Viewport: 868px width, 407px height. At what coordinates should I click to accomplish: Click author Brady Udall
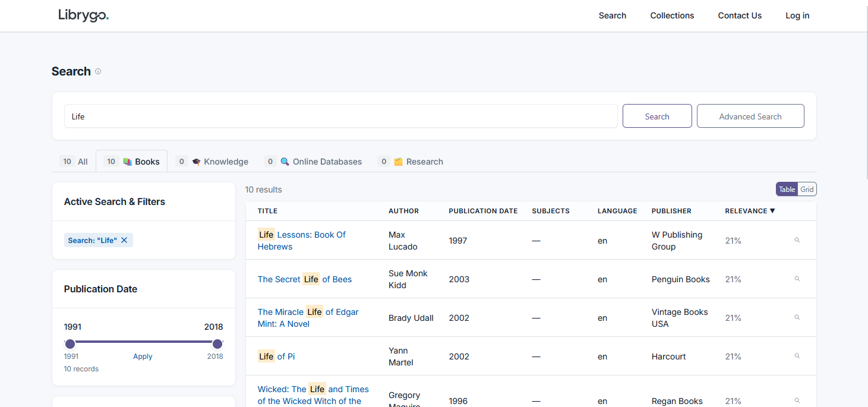pos(411,318)
